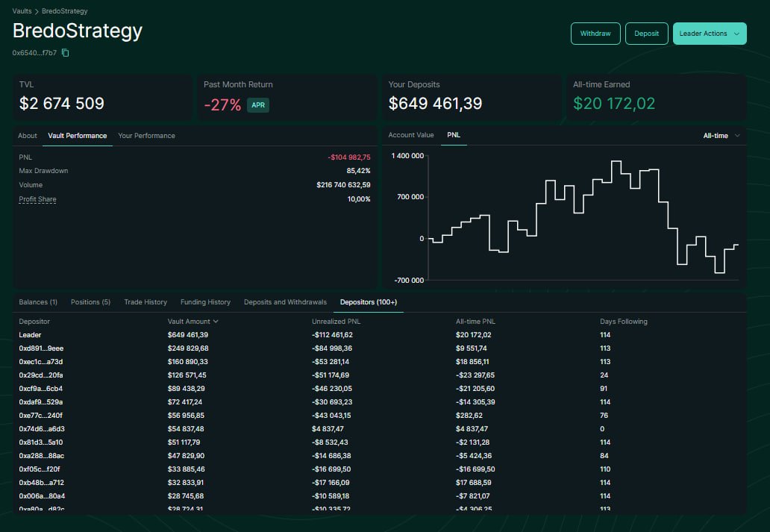The image size is (770, 532).
Task: Click all-time PNL -$23 297,65
Action: [475, 375]
